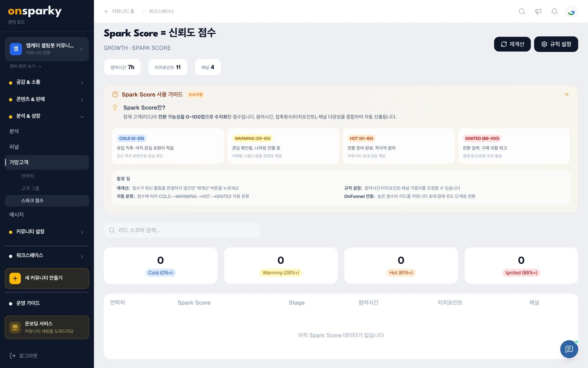Click the 재계산 recalculate button

[512, 44]
